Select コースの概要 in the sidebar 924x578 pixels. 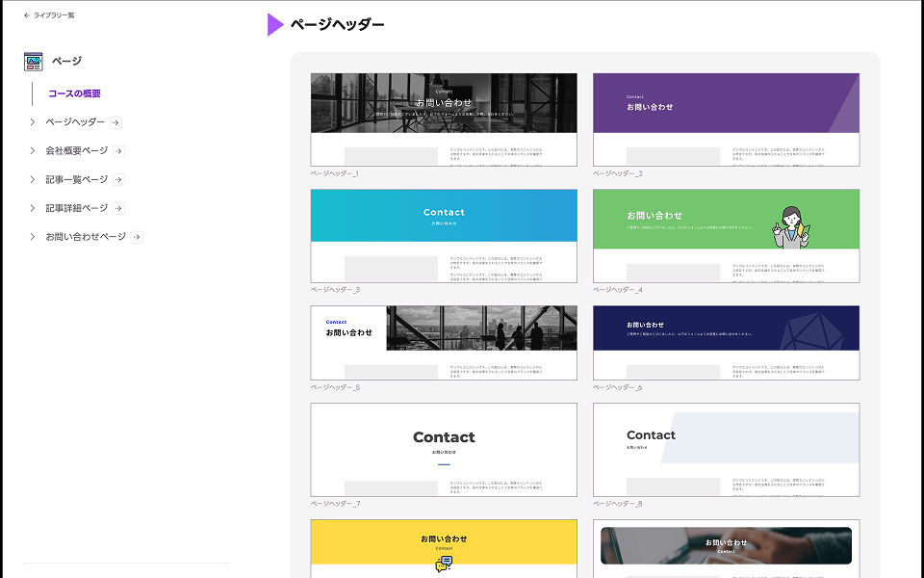coord(74,93)
